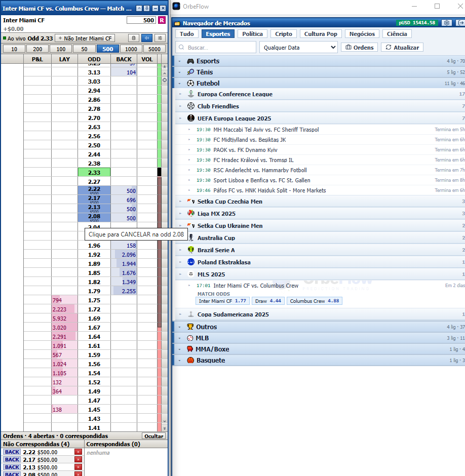Image resolution: width=465 pixels, height=476 pixels.
Task: Click Europa Conference League trophy icon
Action: 191,94
